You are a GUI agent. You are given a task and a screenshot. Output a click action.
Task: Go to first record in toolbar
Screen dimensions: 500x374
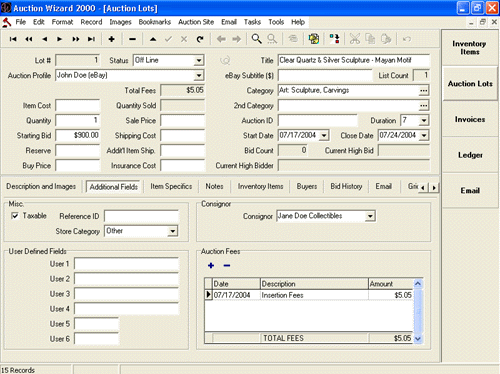tap(13, 39)
